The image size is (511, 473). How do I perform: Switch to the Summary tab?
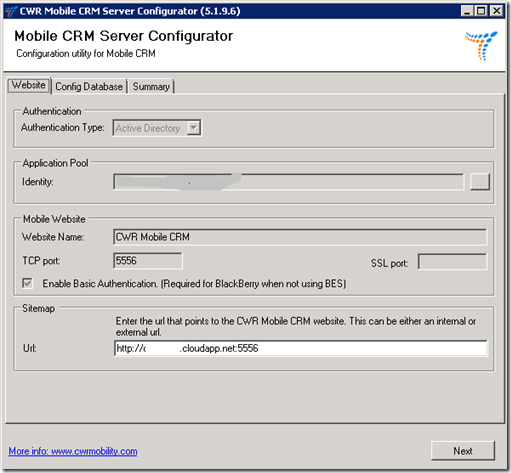click(x=151, y=87)
